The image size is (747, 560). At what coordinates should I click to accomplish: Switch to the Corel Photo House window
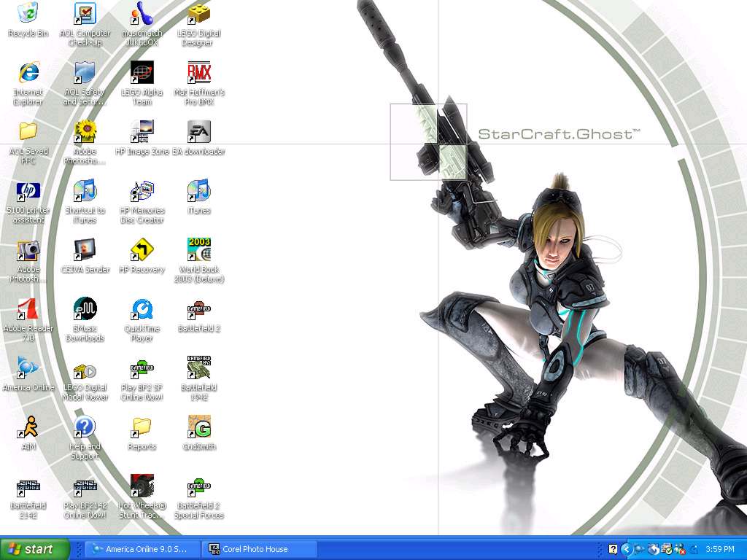[x=259, y=549]
